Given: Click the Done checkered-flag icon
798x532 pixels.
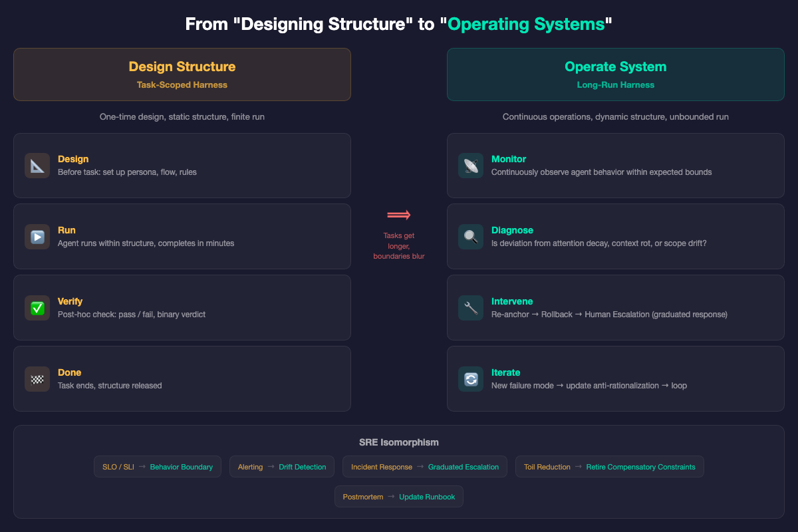Looking at the screenshot, I should [x=37, y=378].
